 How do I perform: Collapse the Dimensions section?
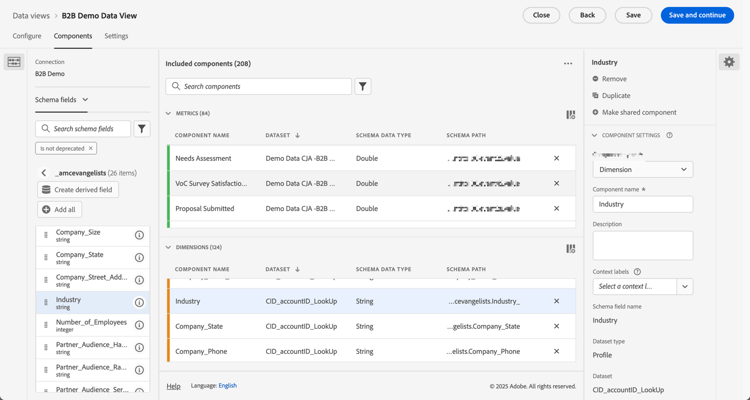(169, 247)
